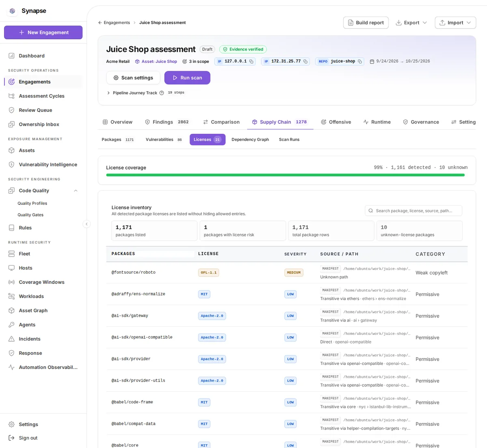Copy IP address 172.31.25.77
487x448 pixels.
tap(305, 62)
